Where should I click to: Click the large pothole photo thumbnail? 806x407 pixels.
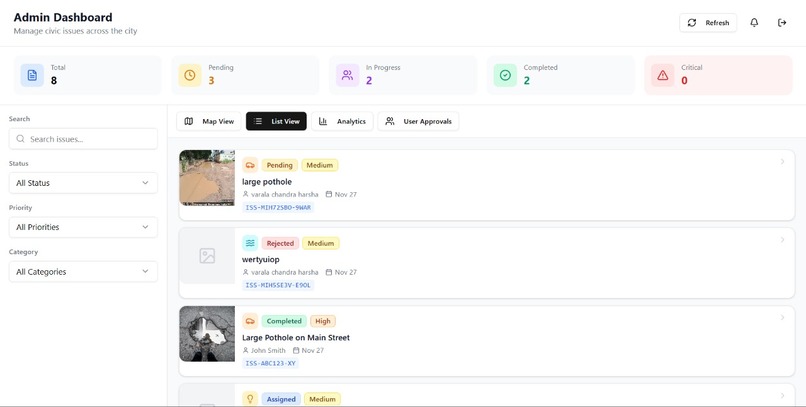207,178
